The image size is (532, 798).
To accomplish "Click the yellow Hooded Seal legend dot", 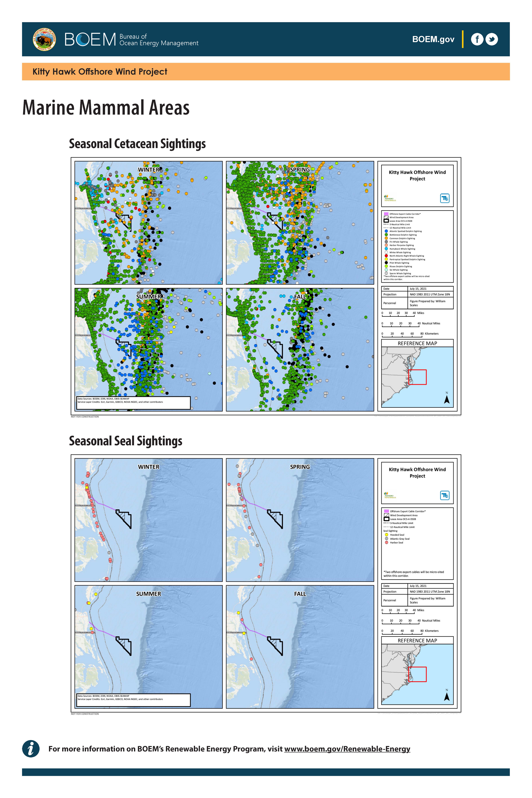I will pyautogui.click(x=386, y=535).
